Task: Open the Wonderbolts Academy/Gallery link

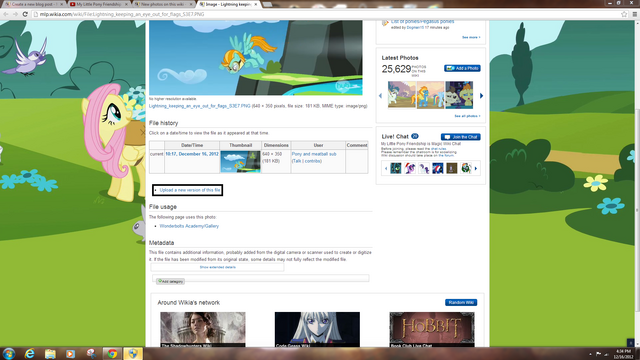Action: pyautogui.click(x=189, y=226)
